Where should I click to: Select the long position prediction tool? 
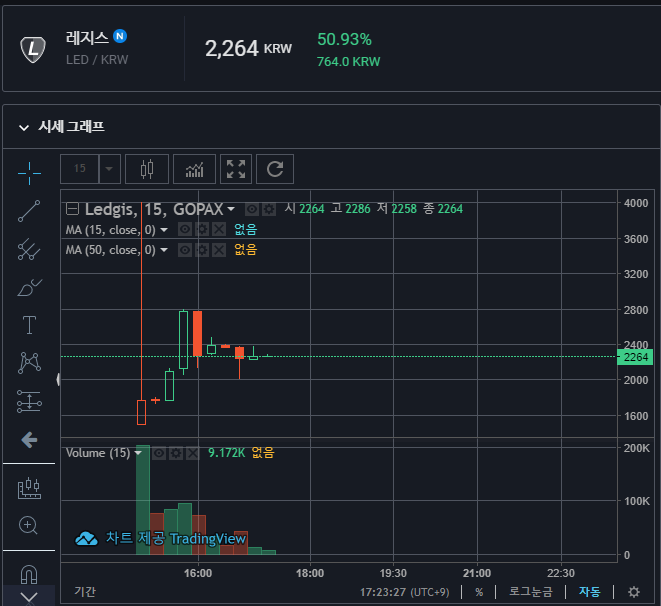click(x=29, y=401)
